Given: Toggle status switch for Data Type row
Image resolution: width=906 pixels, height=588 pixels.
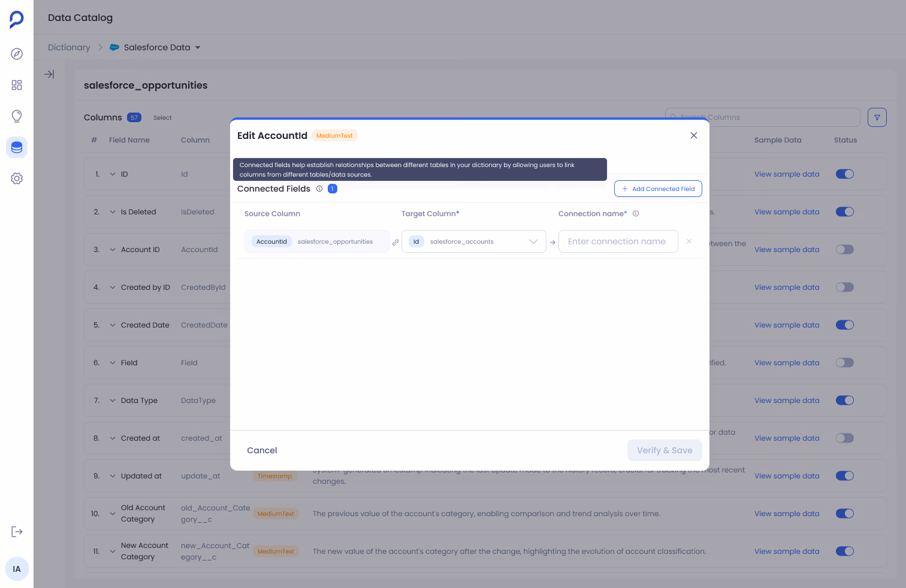Looking at the screenshot, I should [845, 401].
